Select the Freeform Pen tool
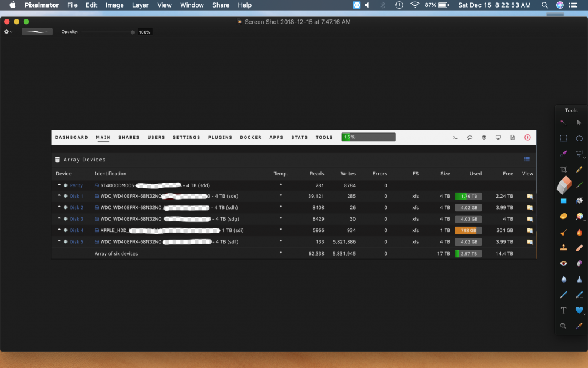588x368 pixels. click(579, 295)
